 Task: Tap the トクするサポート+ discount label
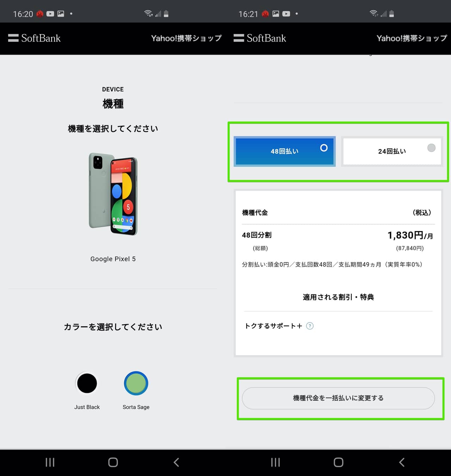click(273, 326)
